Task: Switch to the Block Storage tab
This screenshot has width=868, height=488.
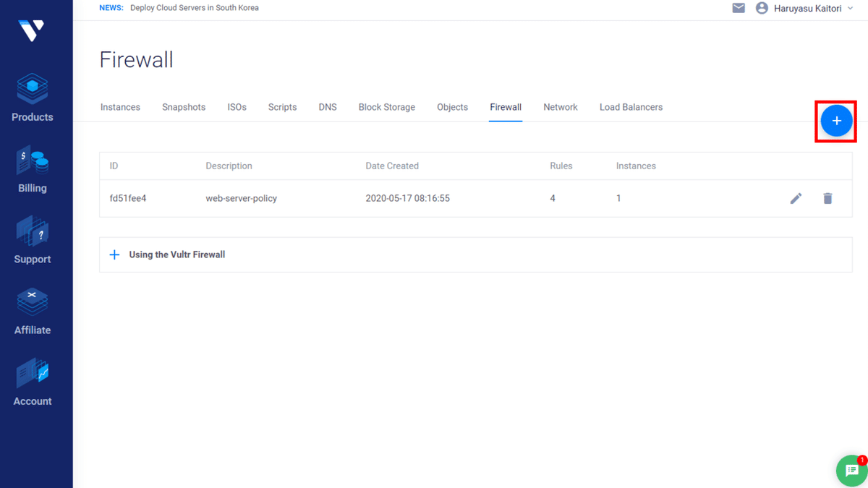Action: click(x=387, y=107)
